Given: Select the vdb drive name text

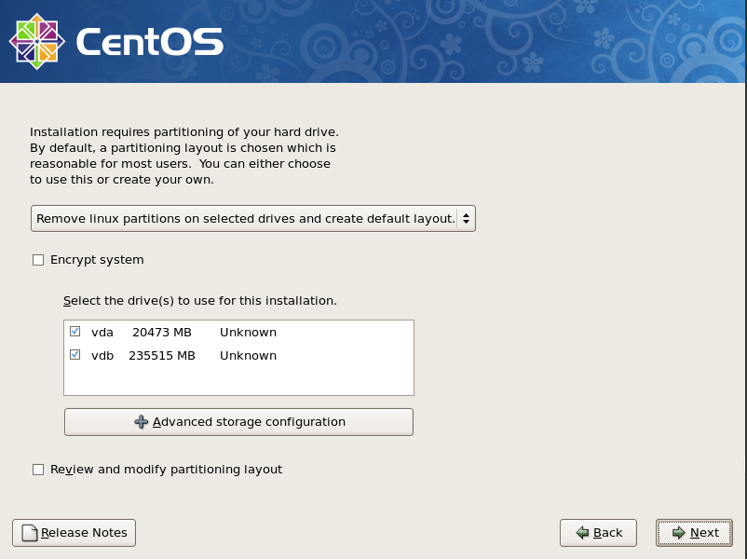Looking at the screenshot, I should tap(102, 356).
